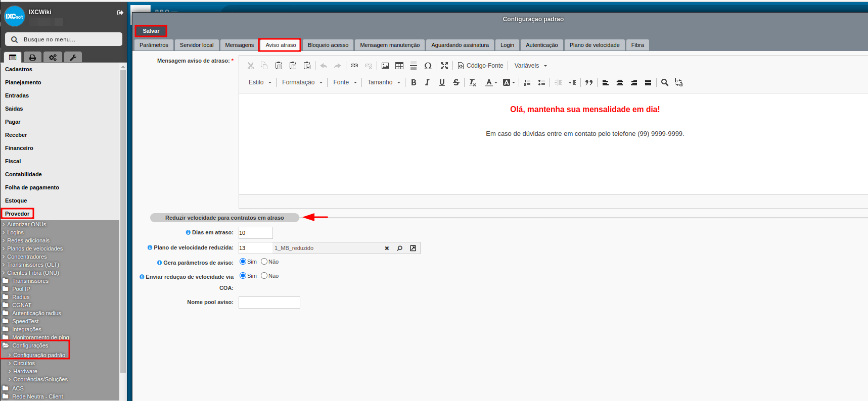This screenshot has height=401, width=868.
Task: Insert a link with the link icon
Action: 354,66
